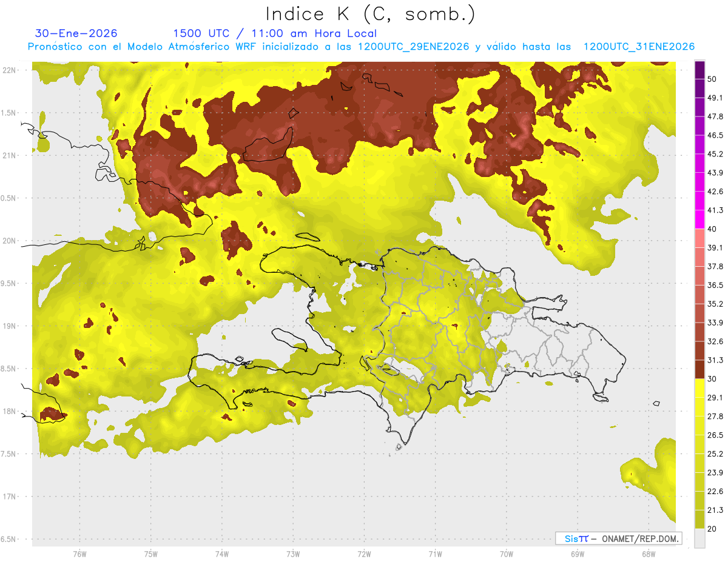The height and width of the screenshot is (562, 728).
Task: Click the colorbar value '47.8'
Action: pos(715,116)
